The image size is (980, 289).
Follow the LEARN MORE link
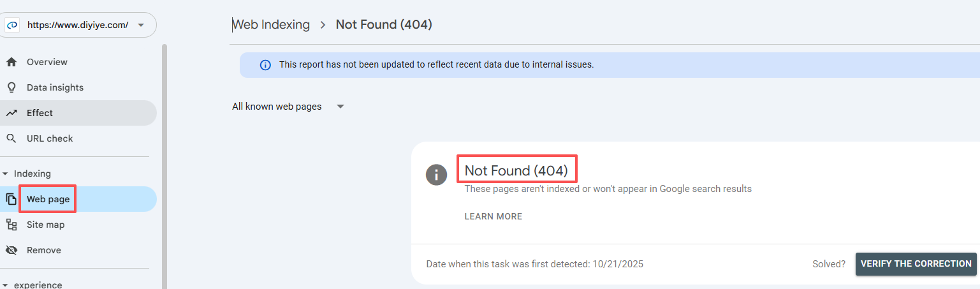point(493,217)
